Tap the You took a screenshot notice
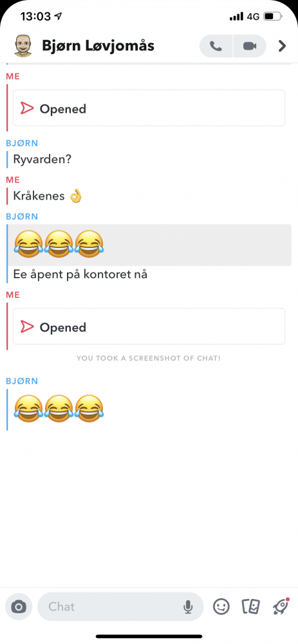This screenshot has width=298, height=644. click(x=149, y=358)
